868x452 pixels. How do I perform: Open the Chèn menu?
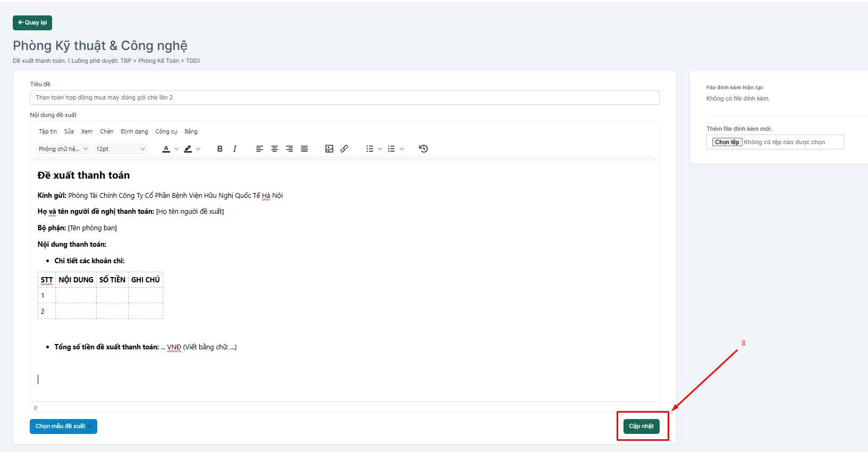pyautogui.click(x=107, y=131)
